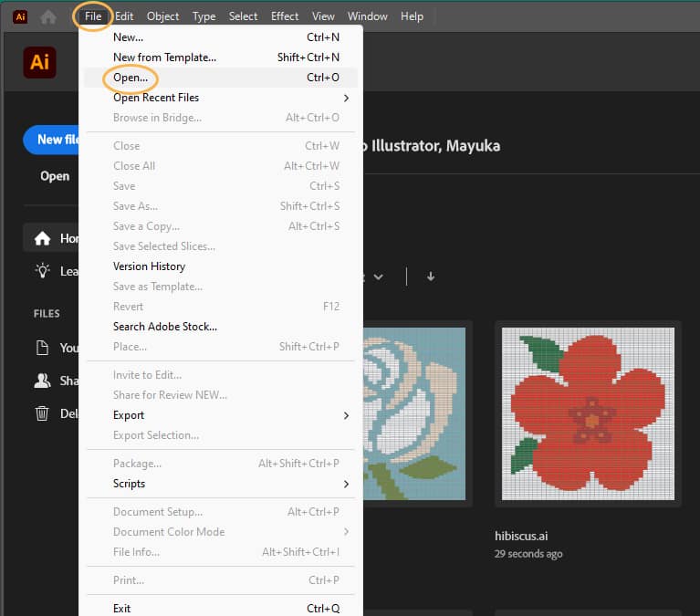Click the Open button in left panel
The width and height of the screenshot is (700, 616).
[x=55, y=176]
